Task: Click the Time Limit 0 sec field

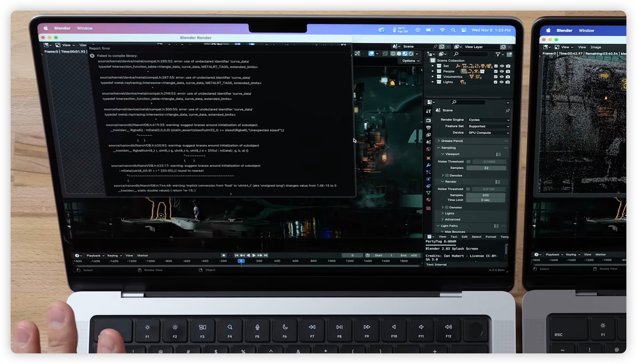Action: 486,200
